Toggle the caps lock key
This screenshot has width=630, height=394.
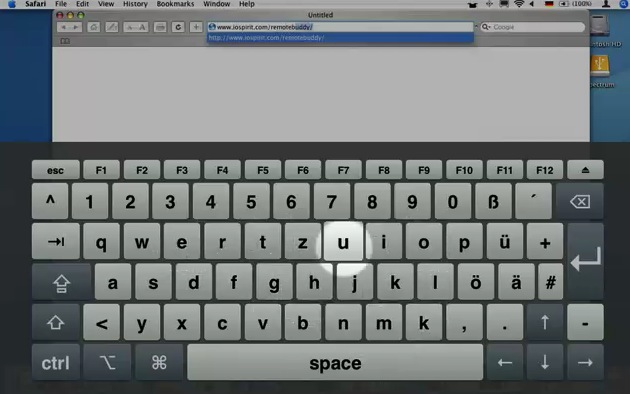(x=61, y=282)
